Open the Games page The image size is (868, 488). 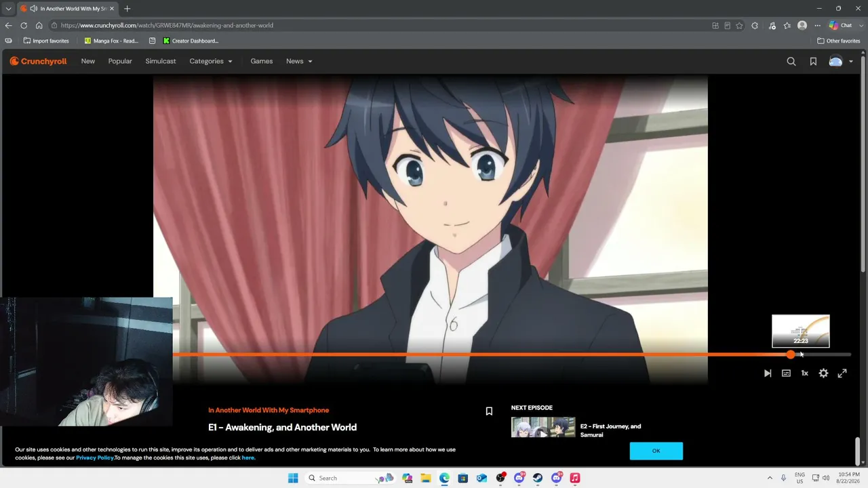[x=262, y=61]
